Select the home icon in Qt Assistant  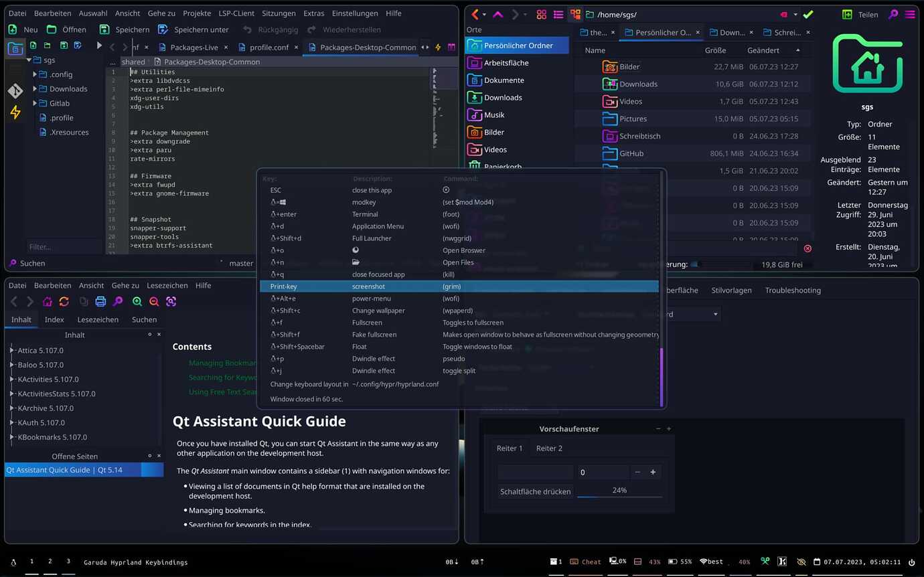[x=48, y=303]
